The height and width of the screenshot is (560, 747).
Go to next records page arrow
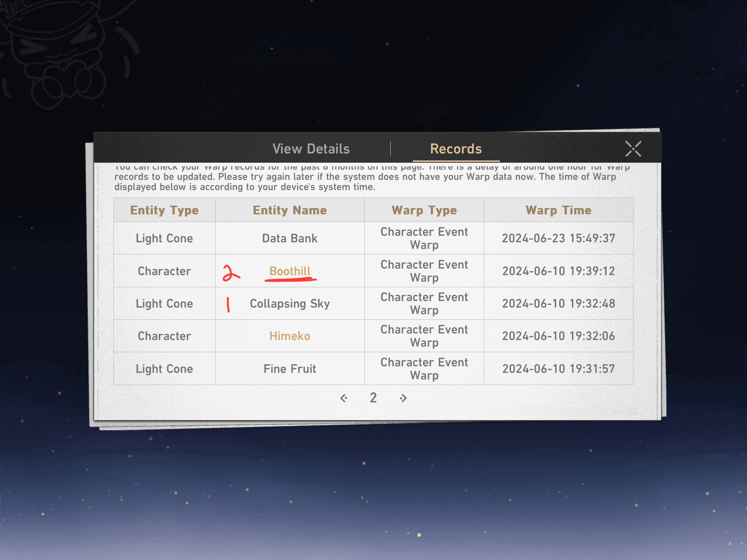[x=403, y=398]
